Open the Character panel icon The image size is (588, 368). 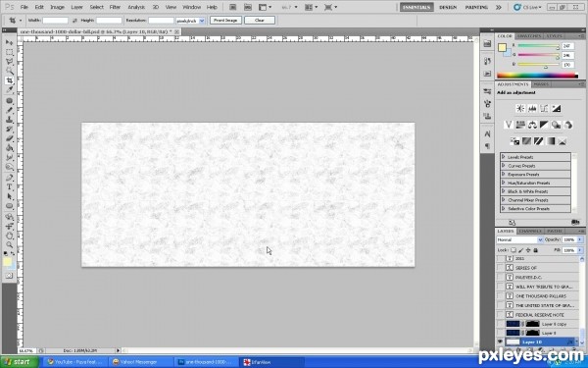coord(487,133)
